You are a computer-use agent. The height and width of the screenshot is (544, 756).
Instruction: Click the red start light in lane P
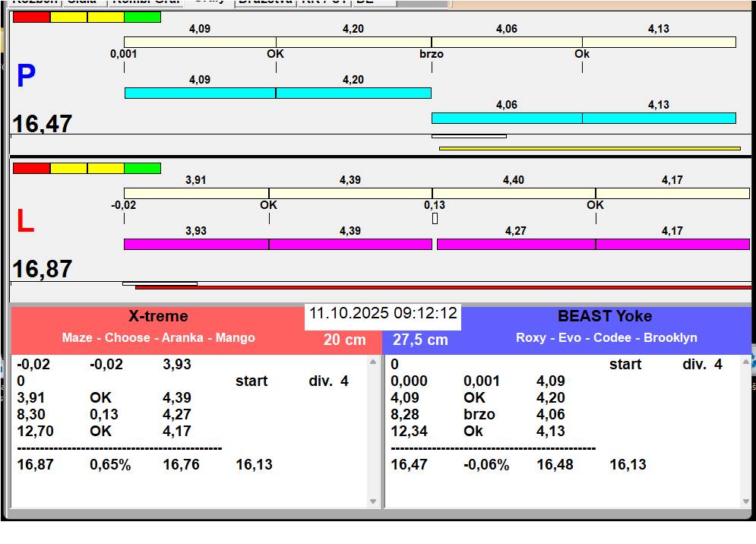(x=31, y=17)
